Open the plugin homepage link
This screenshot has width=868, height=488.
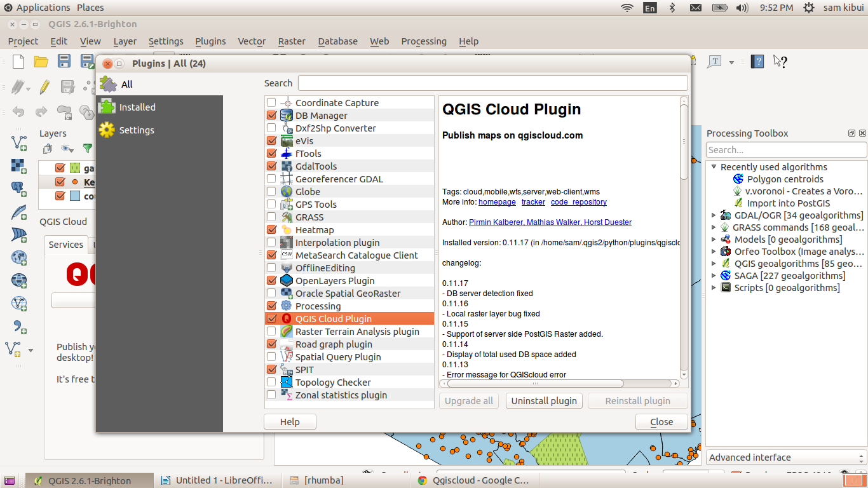[497, 202]
